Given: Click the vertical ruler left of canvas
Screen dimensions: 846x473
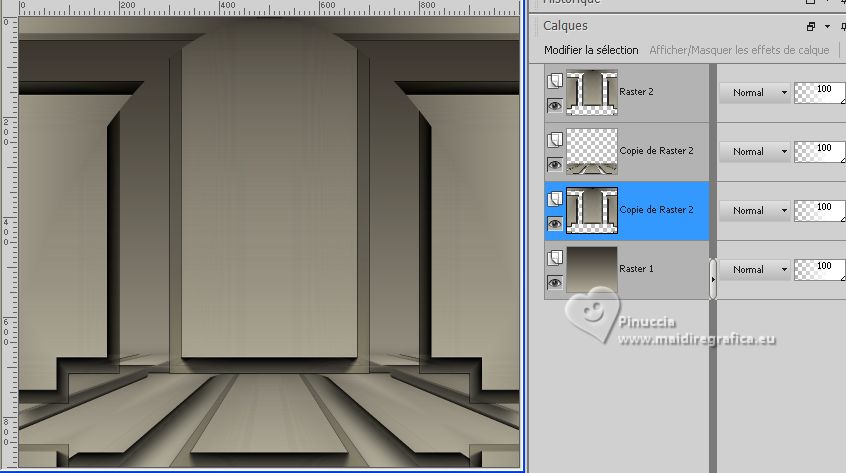Looking at the screenshot, I should click(x=9, y=242).
